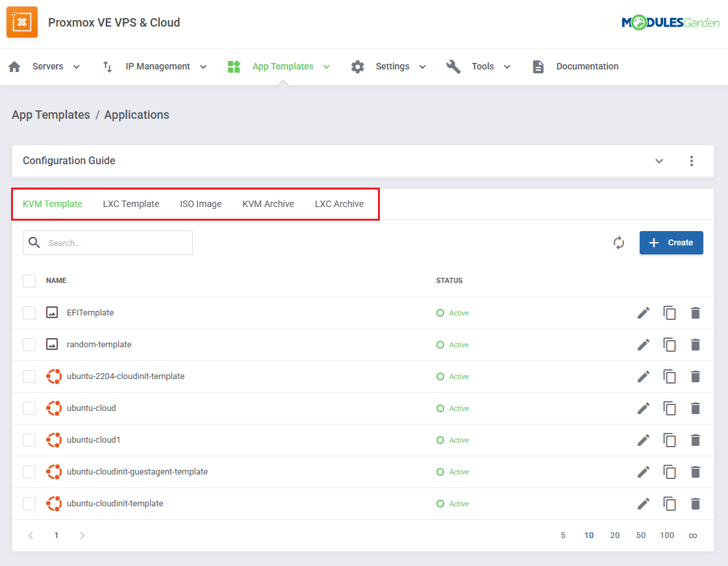Screen dimensions: 728x566
Task: Show 20 entries per page
Action: click(x=615, y=535)
